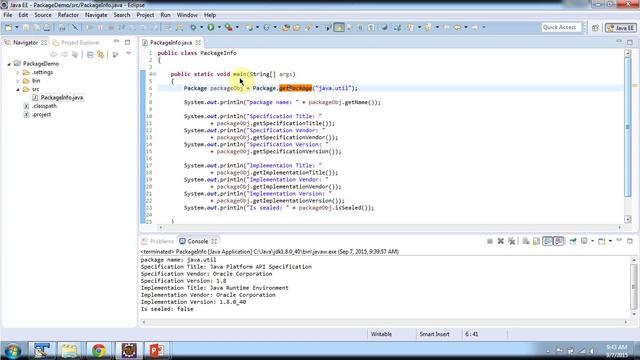The image size is (640, 360).
Task: Expand the bin folder
Action: 18,81
